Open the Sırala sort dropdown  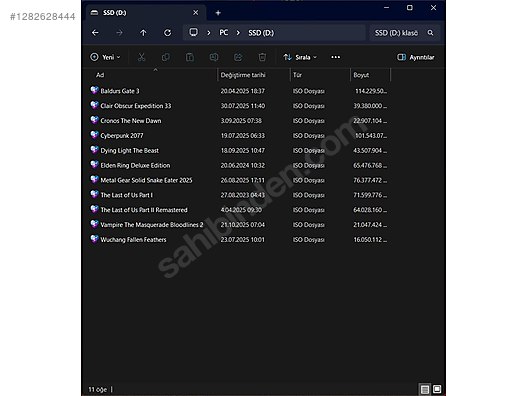click(x=300, y=57)
